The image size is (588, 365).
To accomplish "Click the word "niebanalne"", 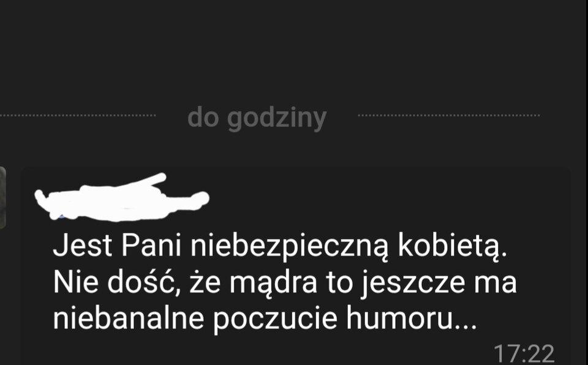I will [129, 318].
